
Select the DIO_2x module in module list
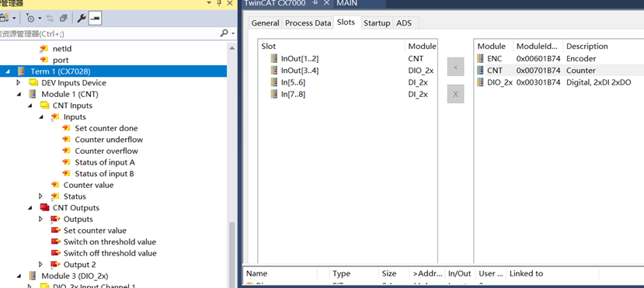click(x=500, y=82)
